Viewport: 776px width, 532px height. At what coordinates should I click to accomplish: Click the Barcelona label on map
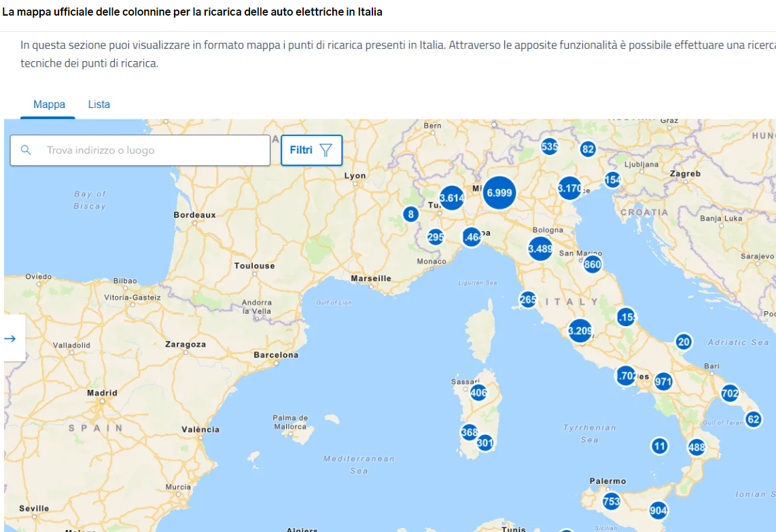tap(276, 355)
